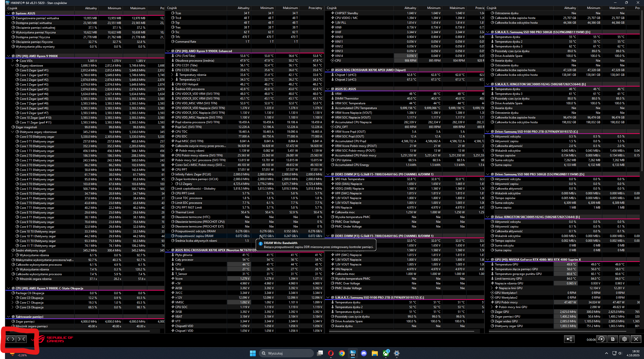Collapse the System: ASUS sensor group

(8, 13)
